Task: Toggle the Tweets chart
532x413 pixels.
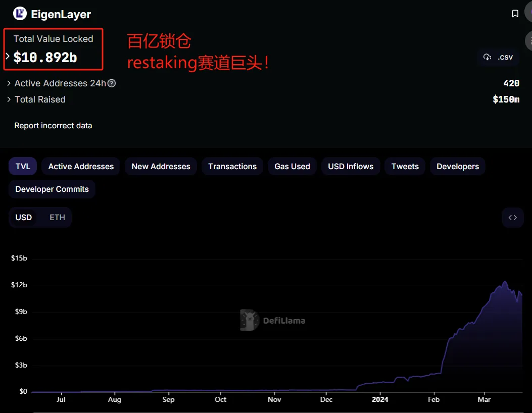Action: click(405, 166)
